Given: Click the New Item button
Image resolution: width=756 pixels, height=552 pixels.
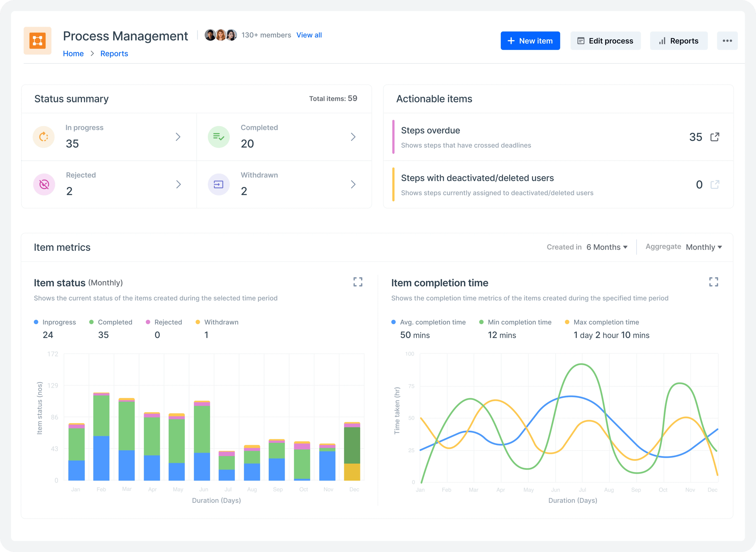Looking at the screenshot, I should click(x=528, y=40).
